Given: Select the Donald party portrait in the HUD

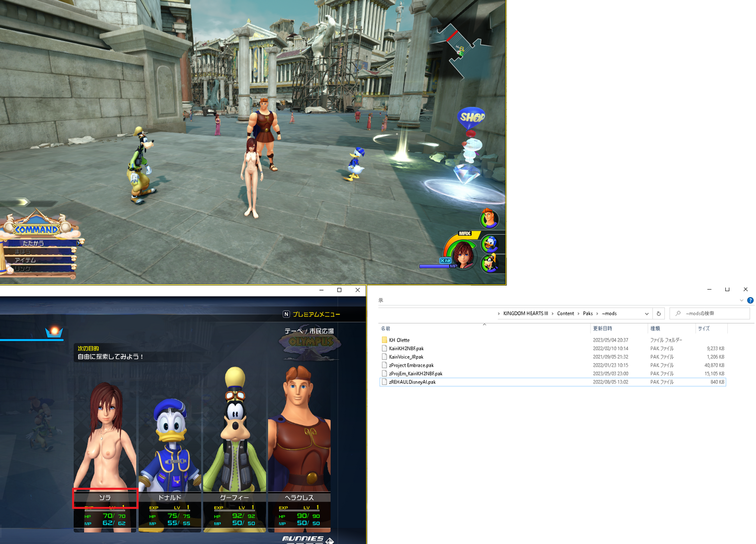Looking at the screenshot, I should point(490,244).
